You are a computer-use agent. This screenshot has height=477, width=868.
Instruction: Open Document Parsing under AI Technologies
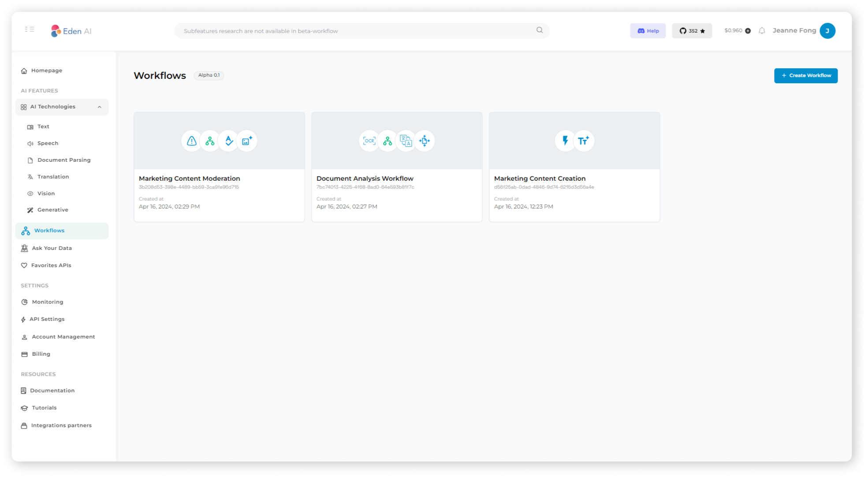point(64,160)
